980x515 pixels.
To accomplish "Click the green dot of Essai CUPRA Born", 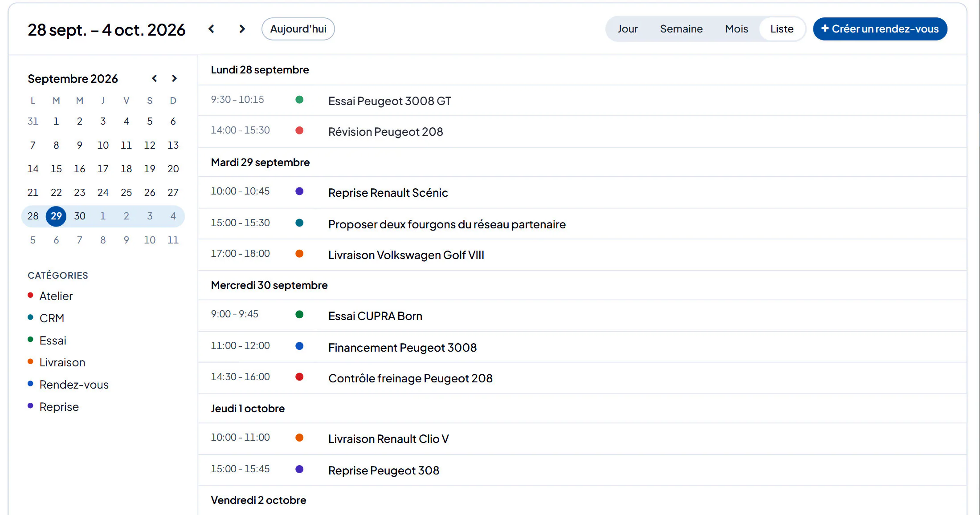I will 299,315.
